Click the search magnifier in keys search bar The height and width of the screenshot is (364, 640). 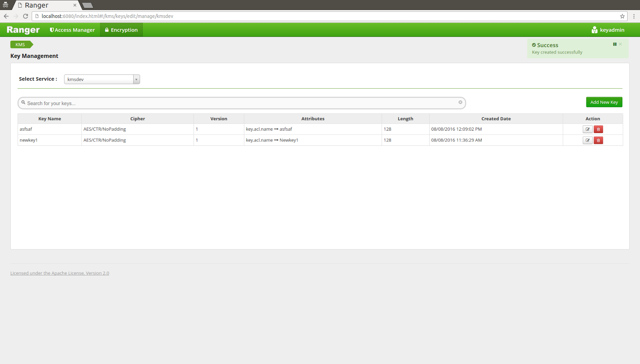click(24, 103)
